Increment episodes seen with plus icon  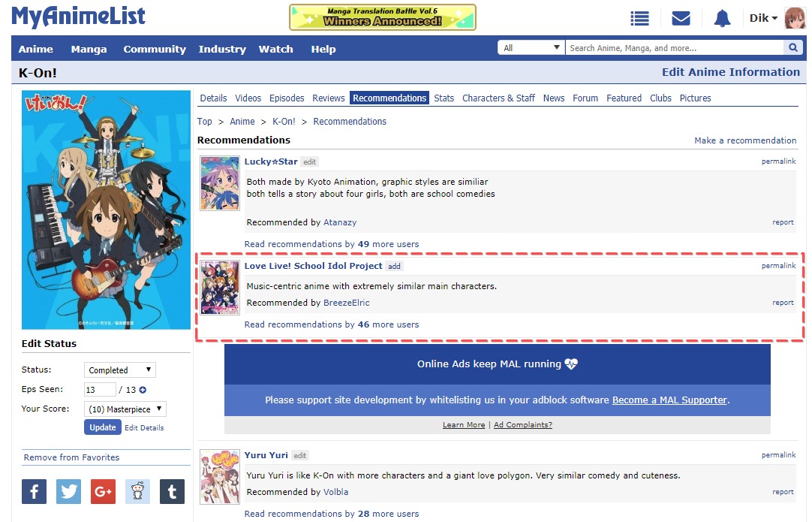143,390
